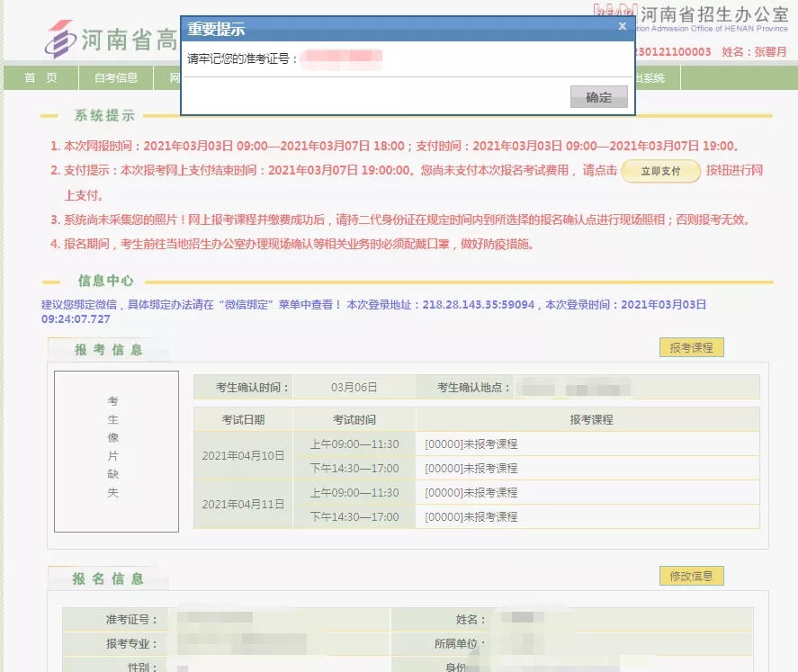798x672 pixels.
Task: Close the 重要提示 dialog with X
Action: (x=622, y=27)
